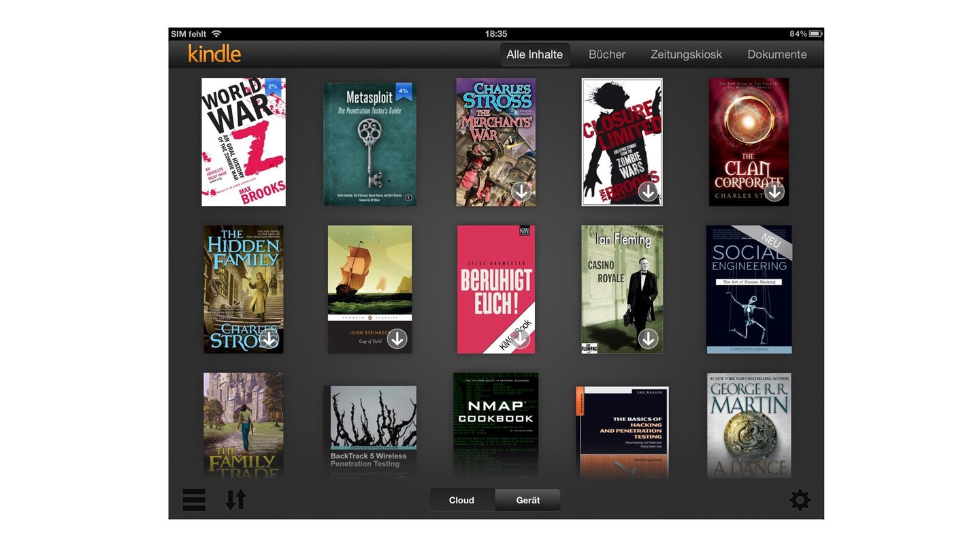Image resolution: width=980 pixels, height=551 pixels.
Task: Open The Merchants' War book cover
Action: 495,142
